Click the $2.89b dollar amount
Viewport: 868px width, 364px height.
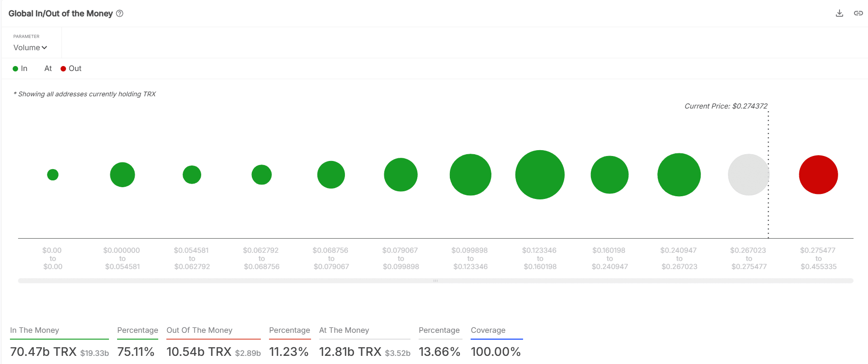(x=248, y=353)
